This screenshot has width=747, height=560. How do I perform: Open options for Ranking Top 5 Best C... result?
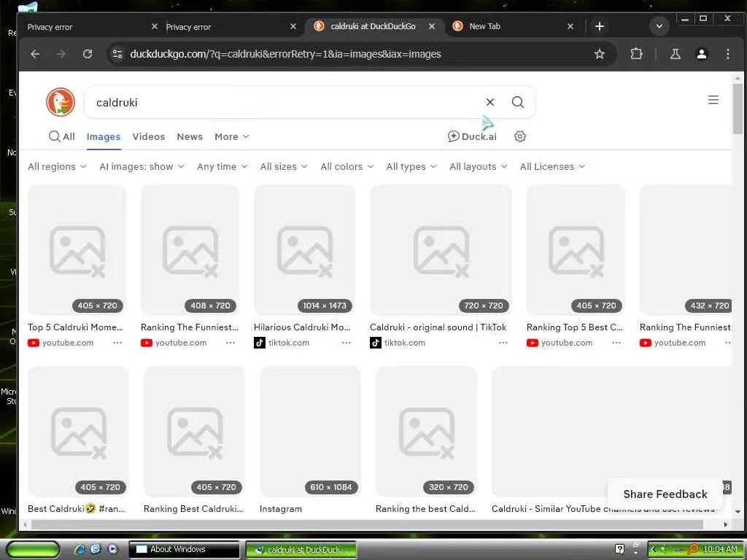(616, 343)
